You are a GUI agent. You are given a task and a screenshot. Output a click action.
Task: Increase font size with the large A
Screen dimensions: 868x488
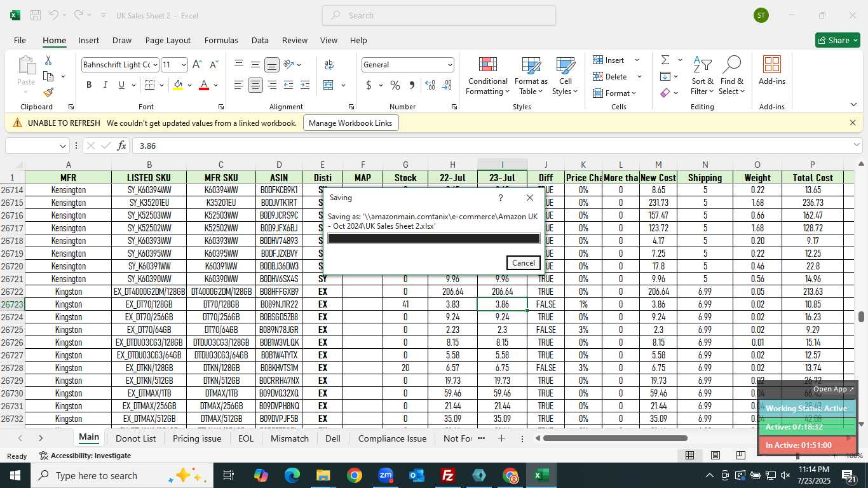(x=197, y=64)
